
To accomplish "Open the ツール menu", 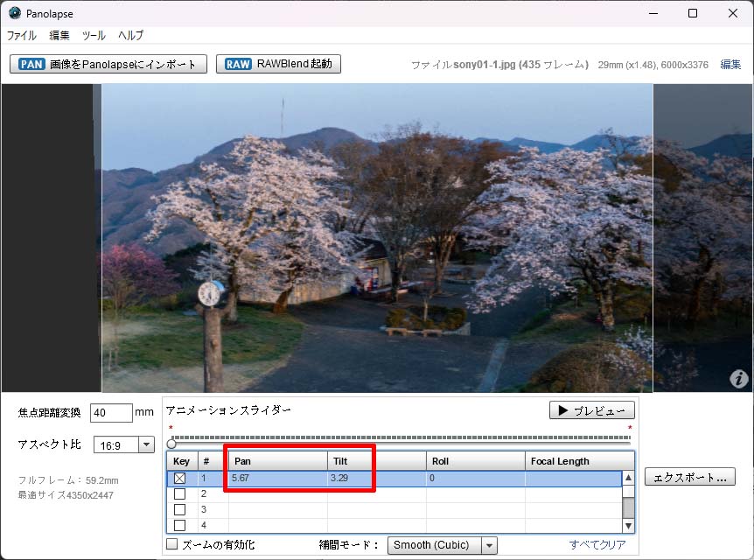I will 94,36.
